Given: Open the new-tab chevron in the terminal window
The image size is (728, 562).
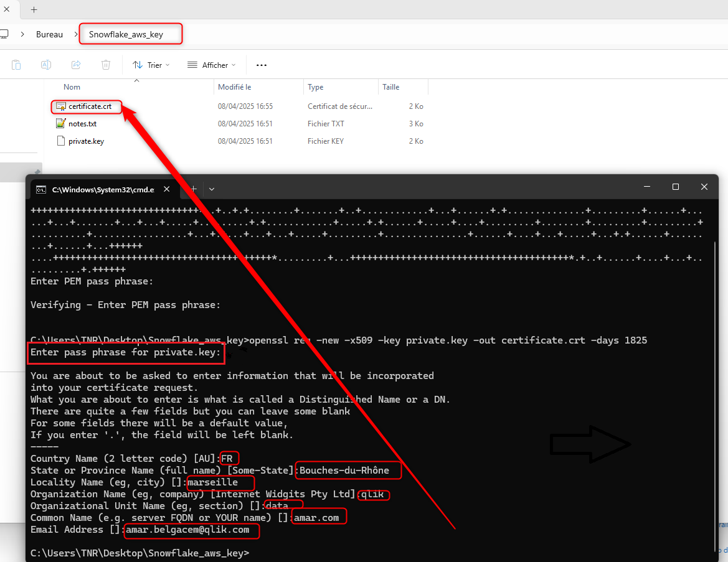Looking at the screenshot, I should [210, 188].
